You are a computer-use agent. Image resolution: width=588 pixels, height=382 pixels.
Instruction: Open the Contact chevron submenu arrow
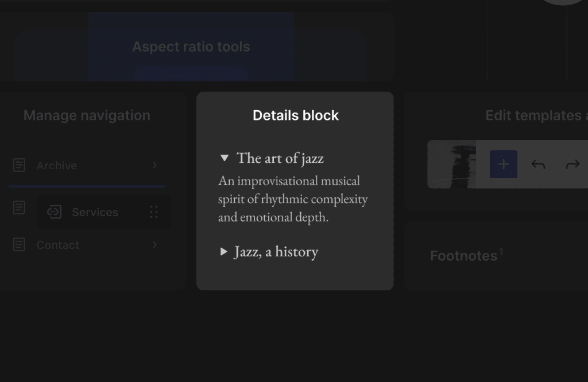(154, 245)
